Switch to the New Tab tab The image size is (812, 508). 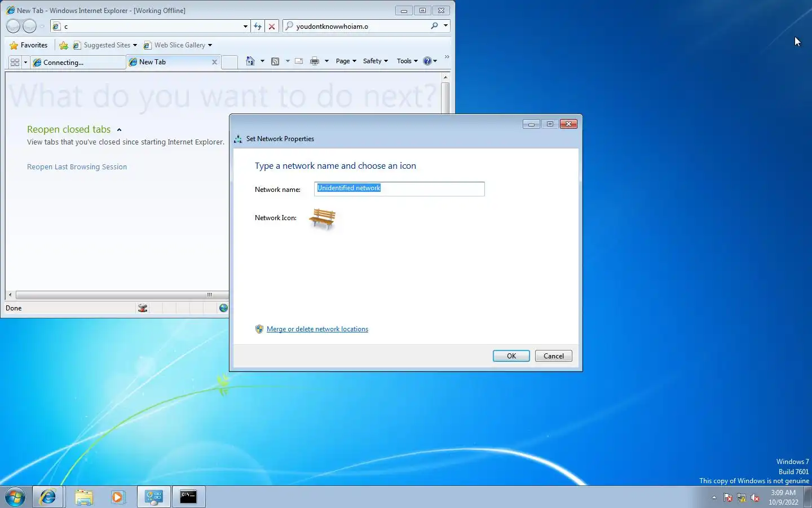pyautogui.click(x=169, y=62)
